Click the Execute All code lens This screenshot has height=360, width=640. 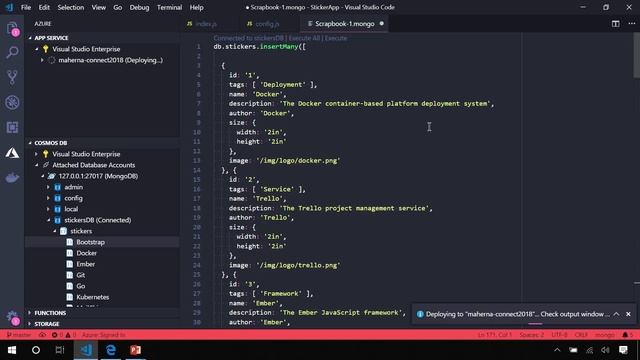tap(304, 38)
